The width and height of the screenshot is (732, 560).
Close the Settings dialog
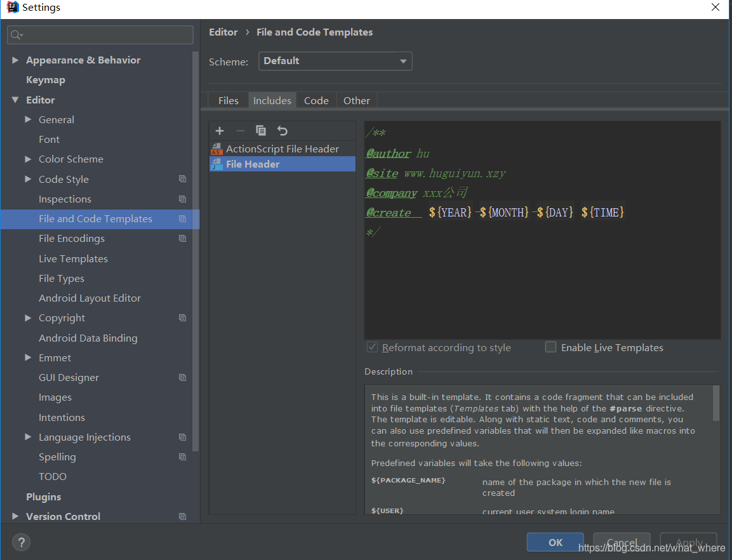pyautogui.click(x=715, y=7)
